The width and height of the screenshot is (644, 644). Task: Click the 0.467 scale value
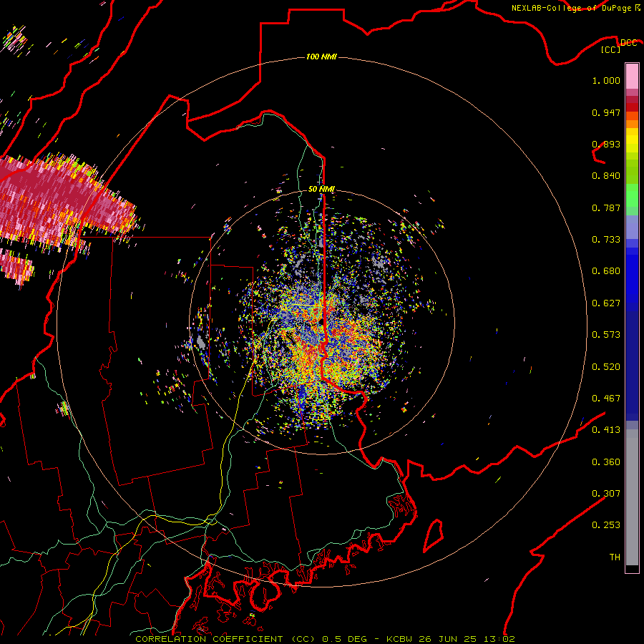click(x=606, y=399)
